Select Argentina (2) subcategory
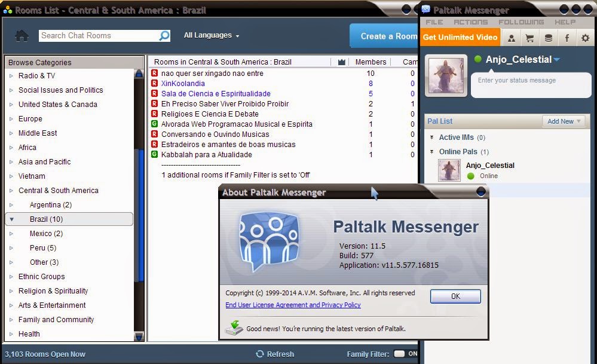 [51, 205]
